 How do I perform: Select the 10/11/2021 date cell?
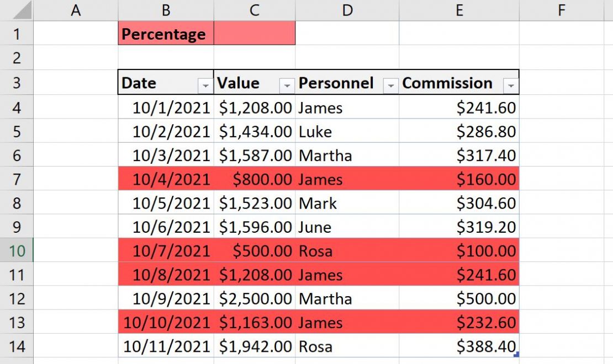[164, 346]
